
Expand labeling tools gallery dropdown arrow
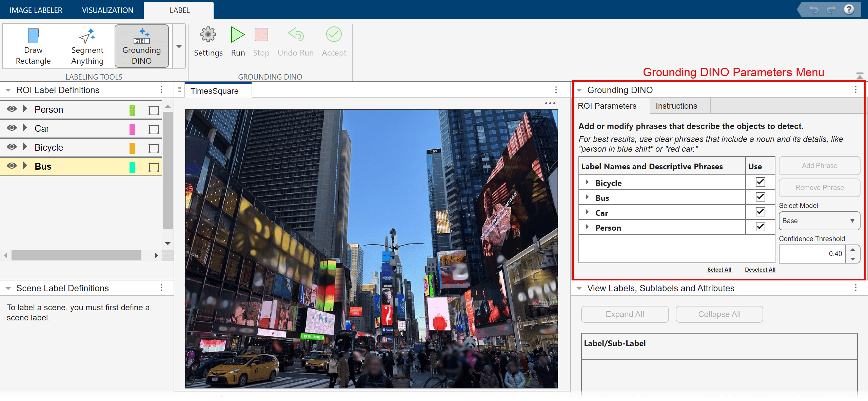click(x=179, y=46)
